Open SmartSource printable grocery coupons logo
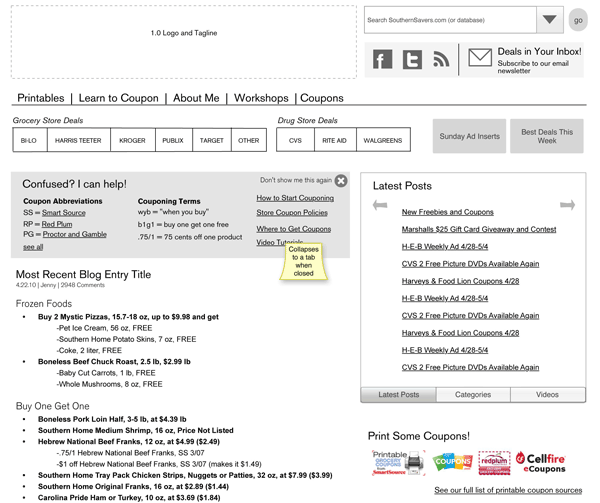 tap(398, 463)
